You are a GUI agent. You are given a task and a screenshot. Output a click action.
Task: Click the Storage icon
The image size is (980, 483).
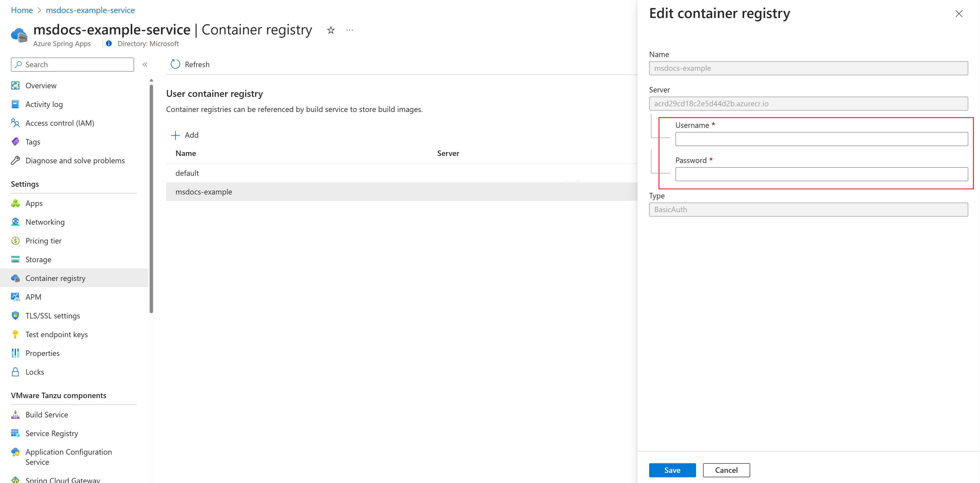(15, 260)
